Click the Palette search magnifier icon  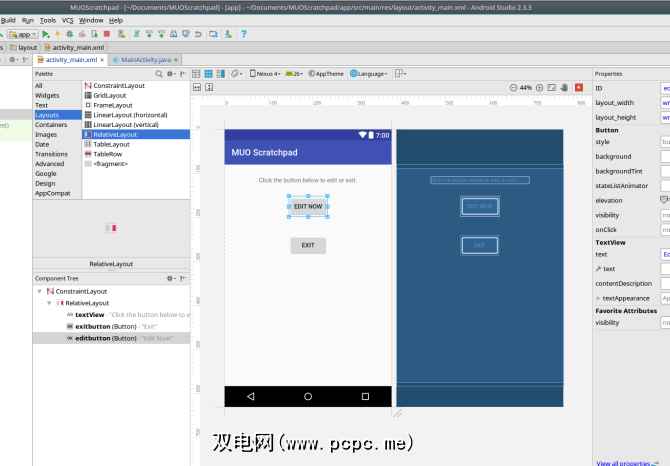tap(158, 73)
